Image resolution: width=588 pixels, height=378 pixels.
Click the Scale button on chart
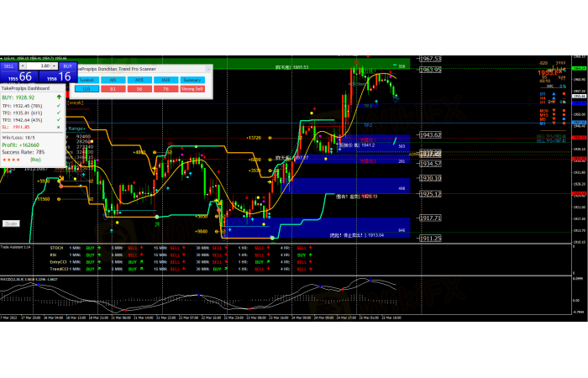pos(11,223)
